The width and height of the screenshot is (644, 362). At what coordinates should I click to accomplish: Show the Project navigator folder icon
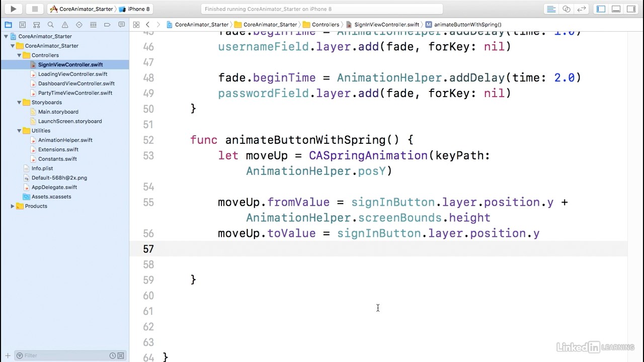(x=8, y=25)
